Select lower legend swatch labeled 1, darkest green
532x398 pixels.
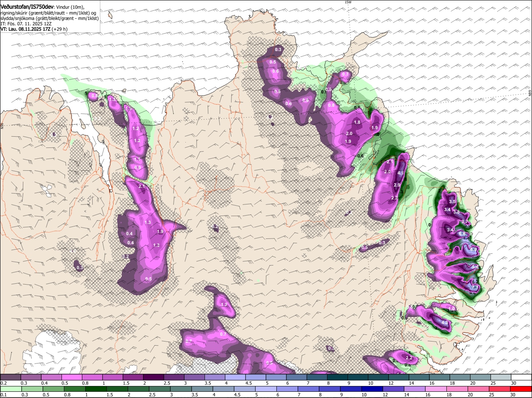96,388
